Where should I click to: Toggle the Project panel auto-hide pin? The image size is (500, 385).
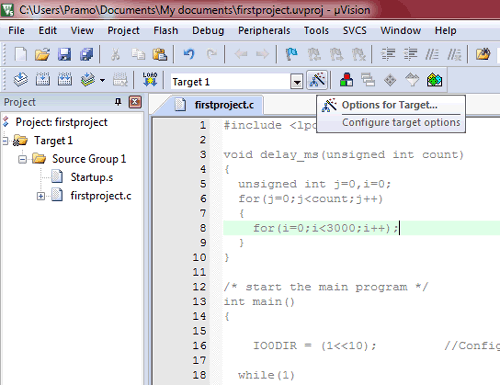tap(118, 101)
